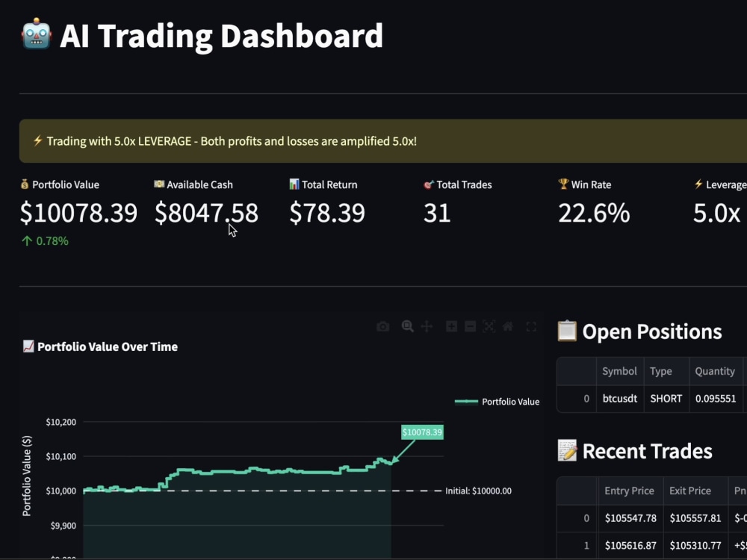747x560 pixels.
Task: Reset chart axes with home icon
Action: (508, 326)
